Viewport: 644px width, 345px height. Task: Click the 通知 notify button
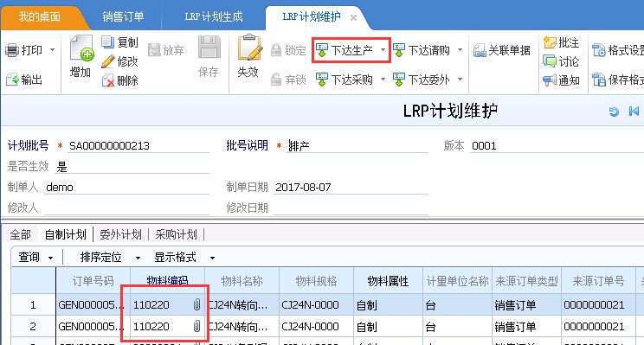tap(561, 80)
